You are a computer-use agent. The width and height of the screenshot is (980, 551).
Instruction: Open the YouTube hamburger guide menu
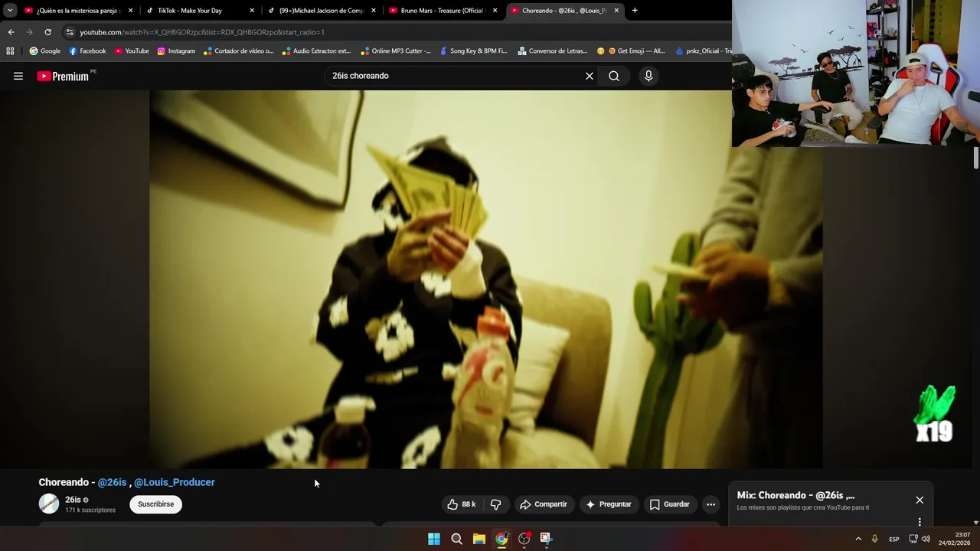pos(18,76)
